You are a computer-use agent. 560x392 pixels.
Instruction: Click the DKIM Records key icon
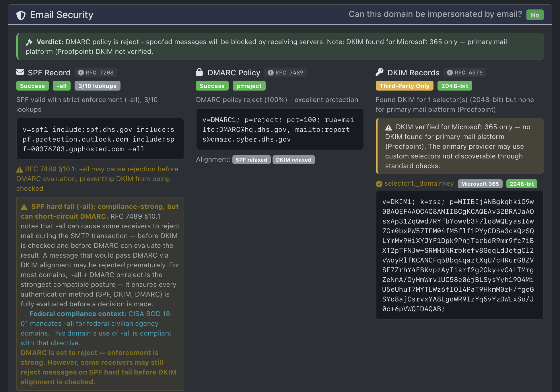coord(380,72)
